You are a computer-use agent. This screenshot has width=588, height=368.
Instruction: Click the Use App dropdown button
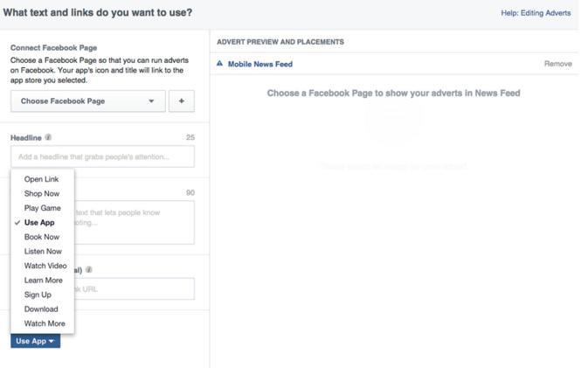coord(35,341)
